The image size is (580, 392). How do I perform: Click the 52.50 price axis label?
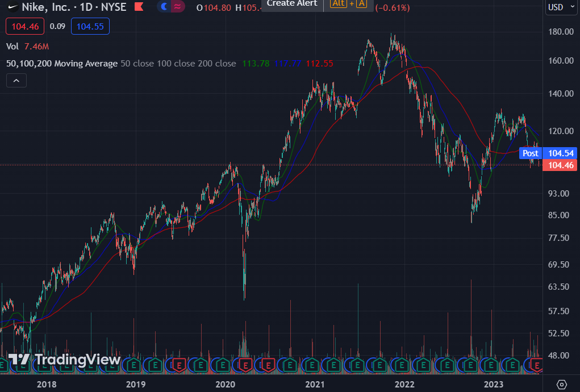coord(558,333)
